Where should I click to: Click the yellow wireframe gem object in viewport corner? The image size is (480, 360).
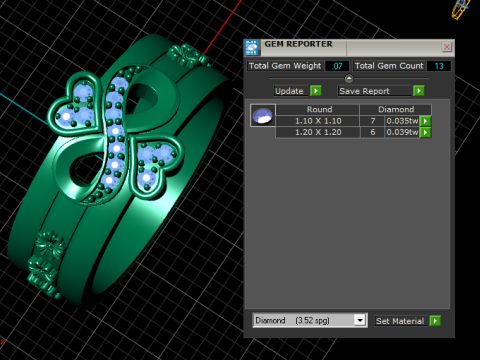point(461,9)
